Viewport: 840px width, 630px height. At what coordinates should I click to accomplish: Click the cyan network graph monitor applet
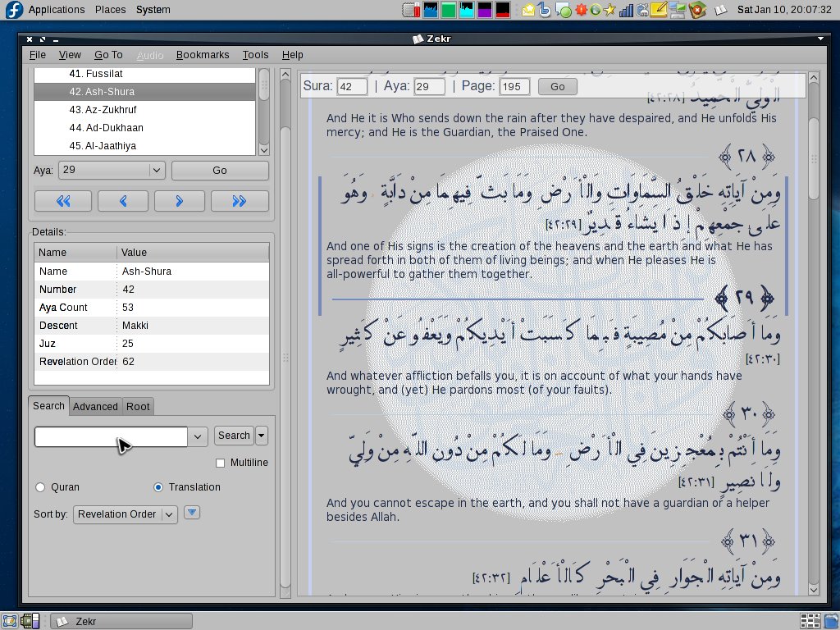point(467,10)
